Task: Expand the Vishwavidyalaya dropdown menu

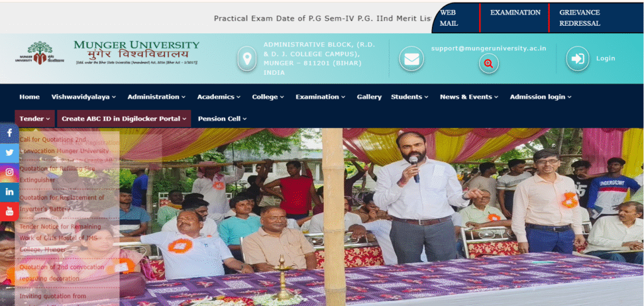Action: click(x=84, y=97)
